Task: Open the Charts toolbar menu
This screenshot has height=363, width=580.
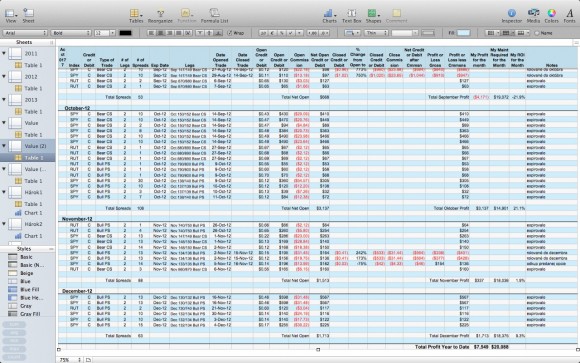Action: [x=329, y=16]
